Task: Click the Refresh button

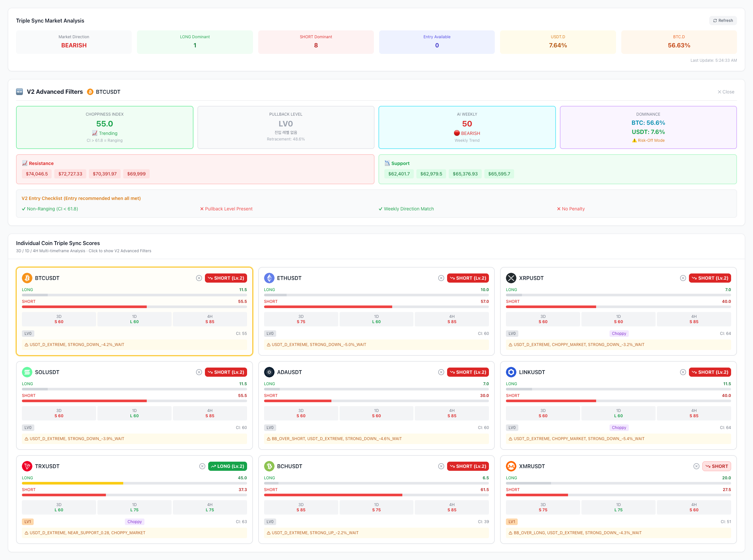Action: coord(723,21)
